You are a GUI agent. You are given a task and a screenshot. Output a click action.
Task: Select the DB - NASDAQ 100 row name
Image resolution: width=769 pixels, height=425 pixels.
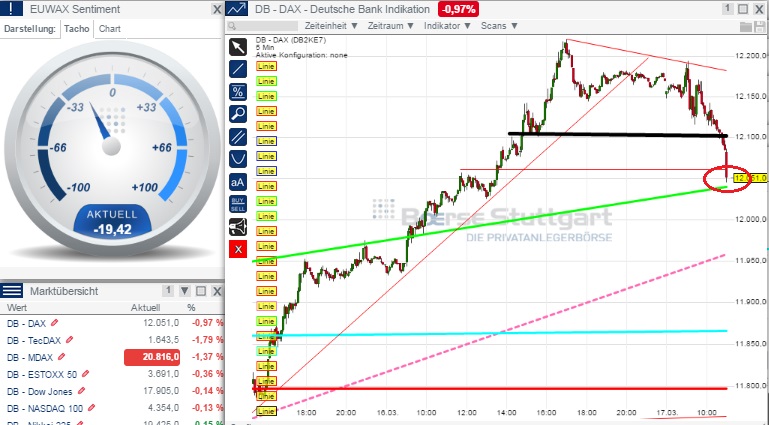45,408
